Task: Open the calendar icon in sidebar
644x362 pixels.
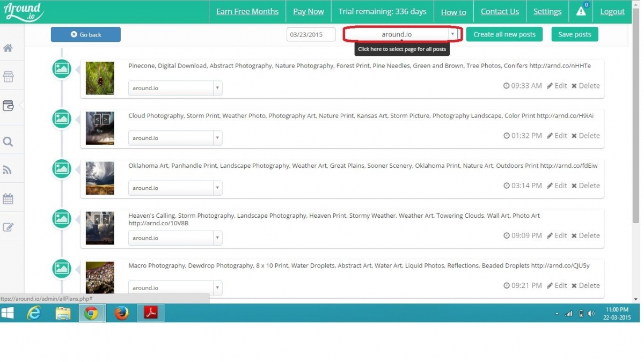Action: point(8,199)
